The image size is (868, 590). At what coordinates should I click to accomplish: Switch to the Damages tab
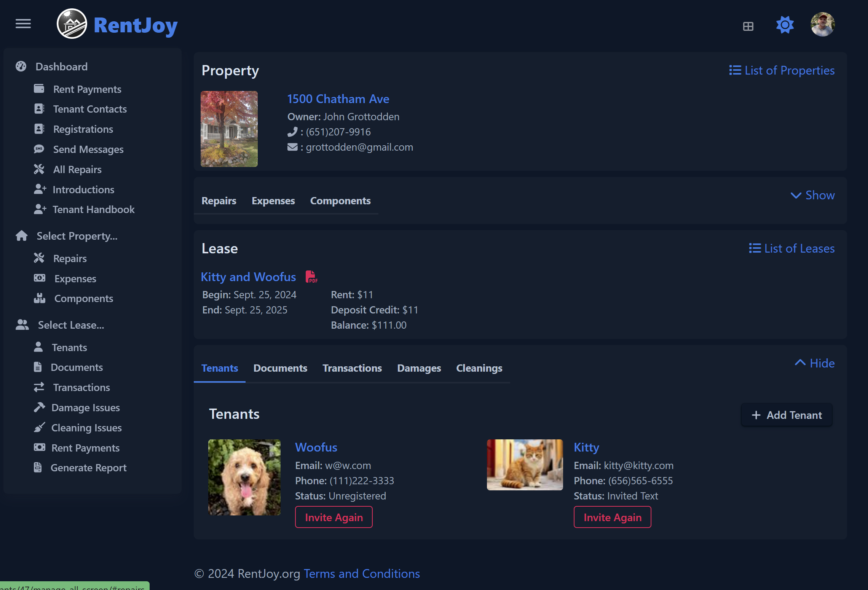point(419,368)
